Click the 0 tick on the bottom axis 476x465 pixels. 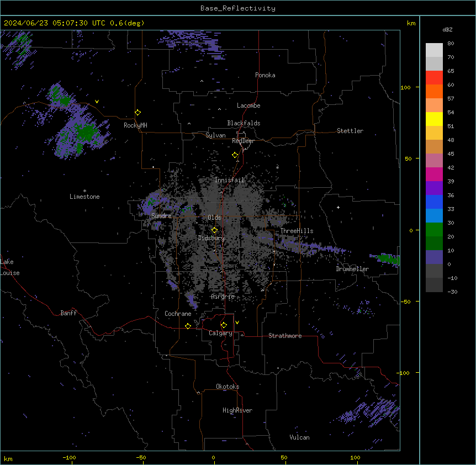[213, 457]
